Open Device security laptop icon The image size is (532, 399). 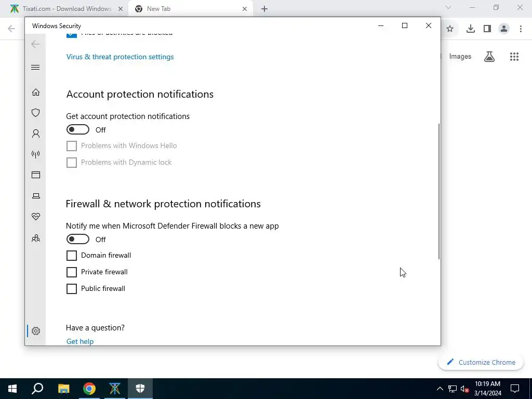[x=36, y=196]
